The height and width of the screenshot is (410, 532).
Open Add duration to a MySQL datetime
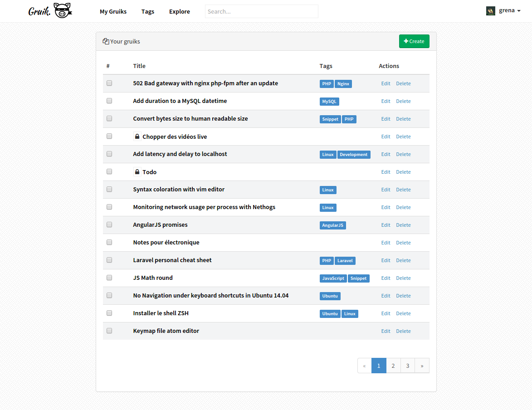coord(180,101)
